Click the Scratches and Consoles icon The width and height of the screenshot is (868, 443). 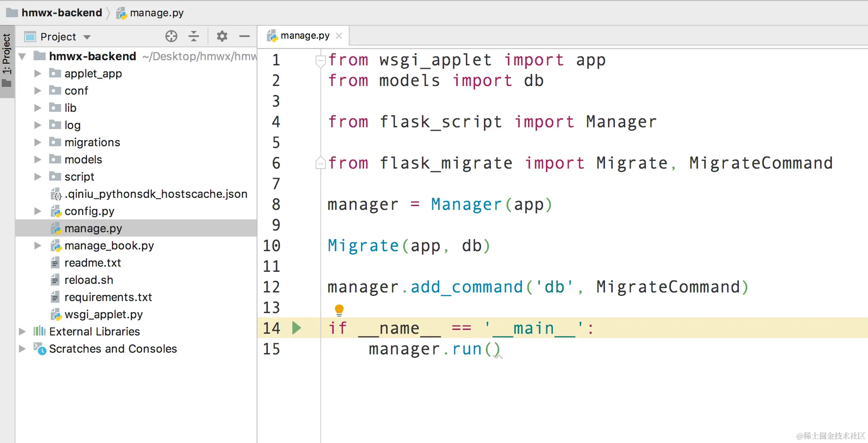click(40, 349)
